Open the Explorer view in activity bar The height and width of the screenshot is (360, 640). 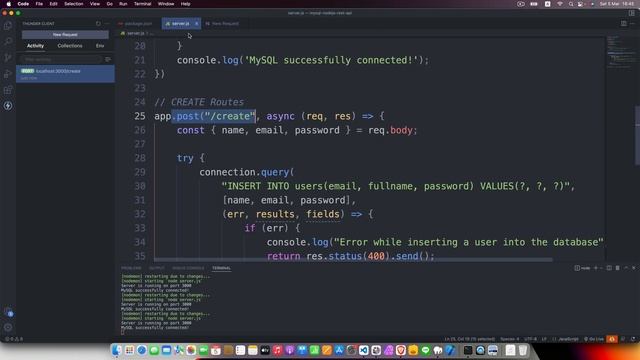[x=8, y=26]
